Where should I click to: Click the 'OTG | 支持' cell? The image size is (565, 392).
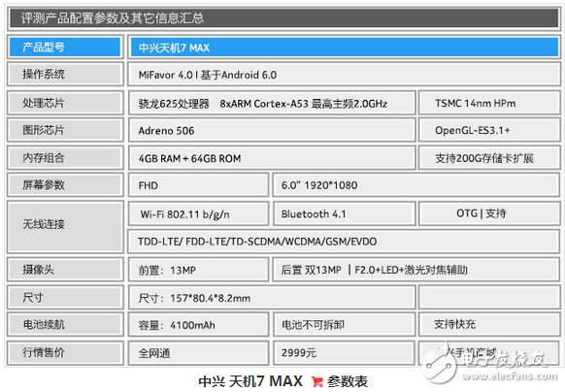489,213
